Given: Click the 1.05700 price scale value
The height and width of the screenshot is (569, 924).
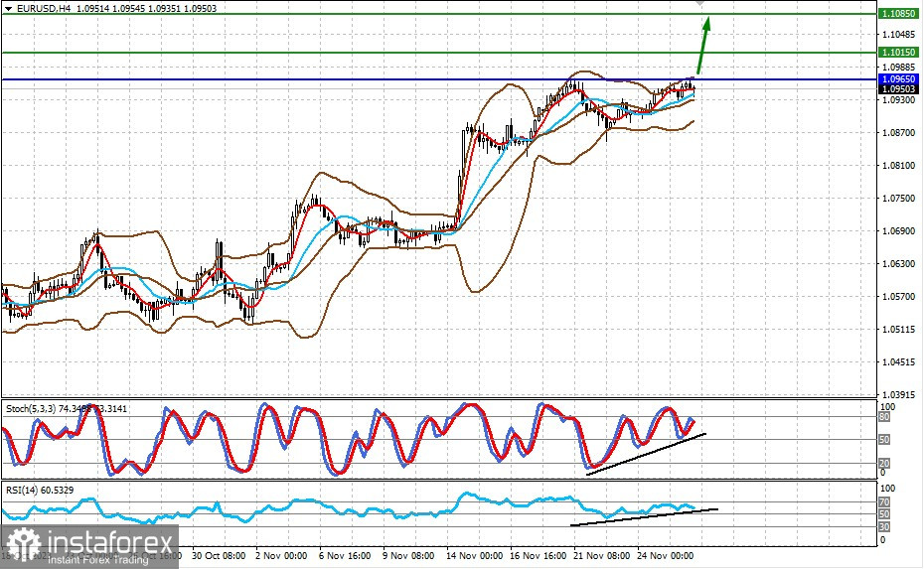Looking at the screenshot, I should 898,297.
